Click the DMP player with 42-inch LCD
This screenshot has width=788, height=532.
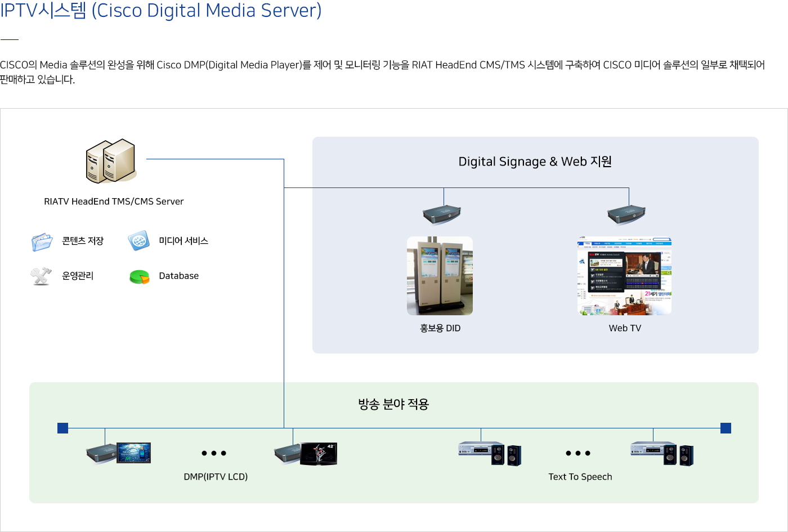[305, 454]
